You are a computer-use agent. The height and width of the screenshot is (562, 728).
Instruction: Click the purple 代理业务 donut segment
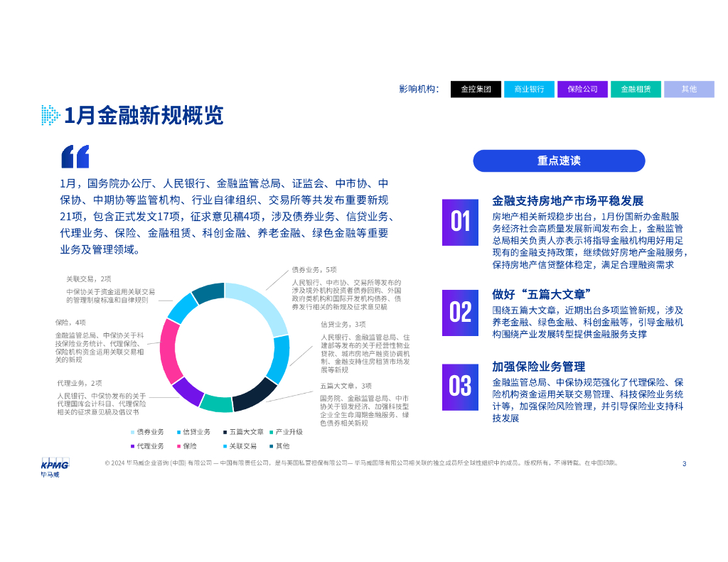pyautogui.click(x=188, y=391)
